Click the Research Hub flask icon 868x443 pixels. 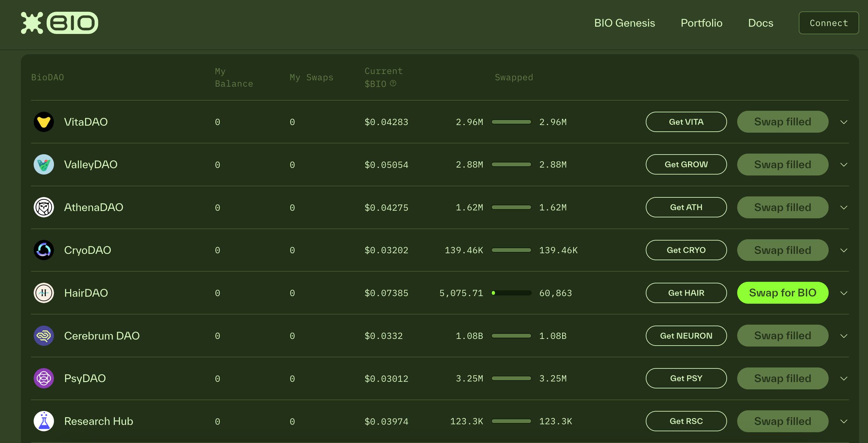pyautogui.click(x=44, y=421)
